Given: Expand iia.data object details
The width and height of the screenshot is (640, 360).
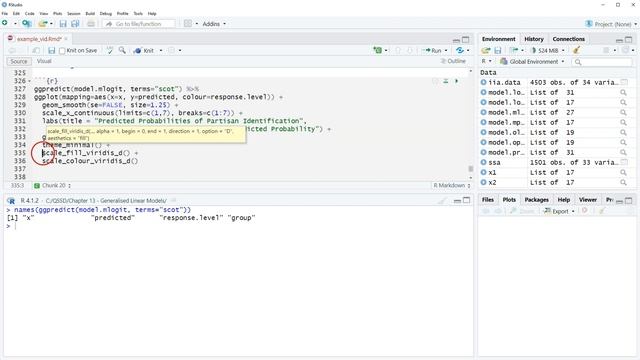Looking at the screenshot, I should (484, 82).
